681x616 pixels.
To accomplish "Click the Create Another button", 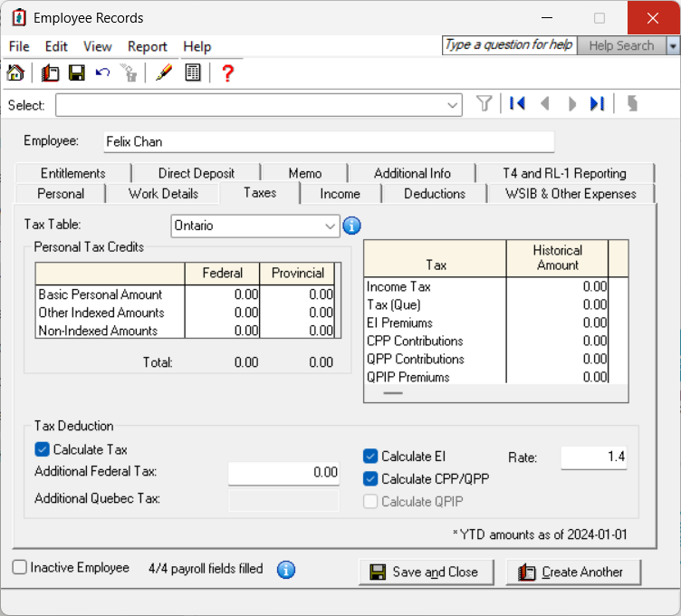I will click(x=573, y=572).
